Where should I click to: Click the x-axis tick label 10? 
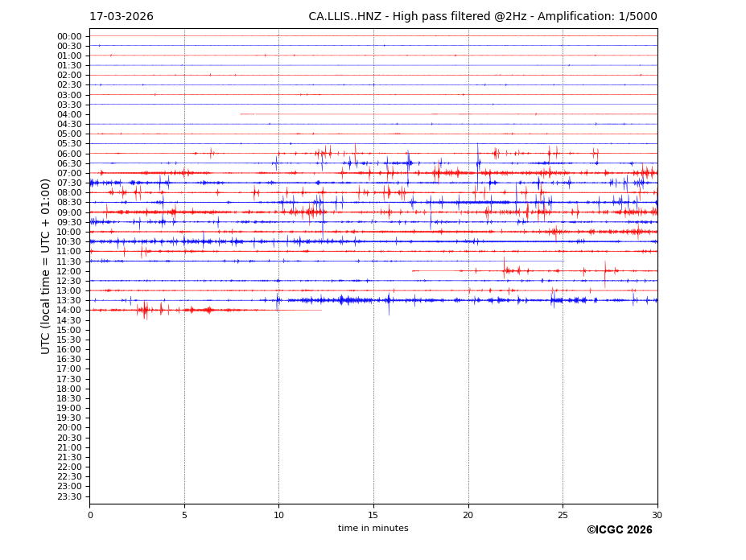point(278,515)
